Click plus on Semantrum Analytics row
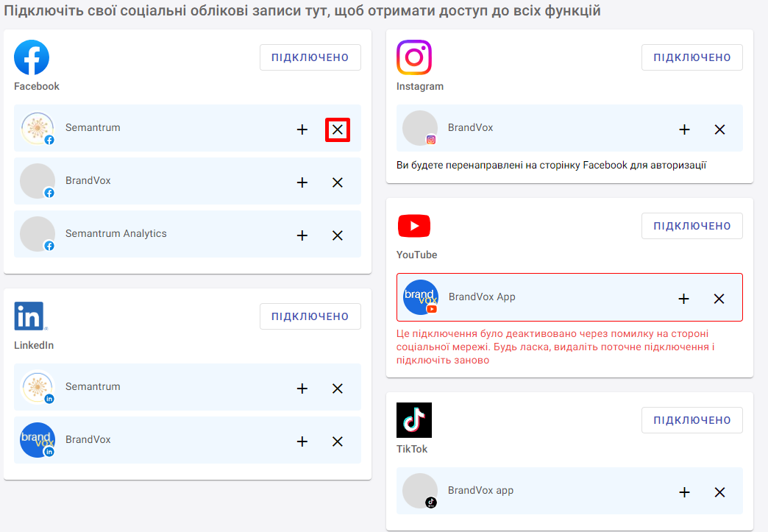 302,235
